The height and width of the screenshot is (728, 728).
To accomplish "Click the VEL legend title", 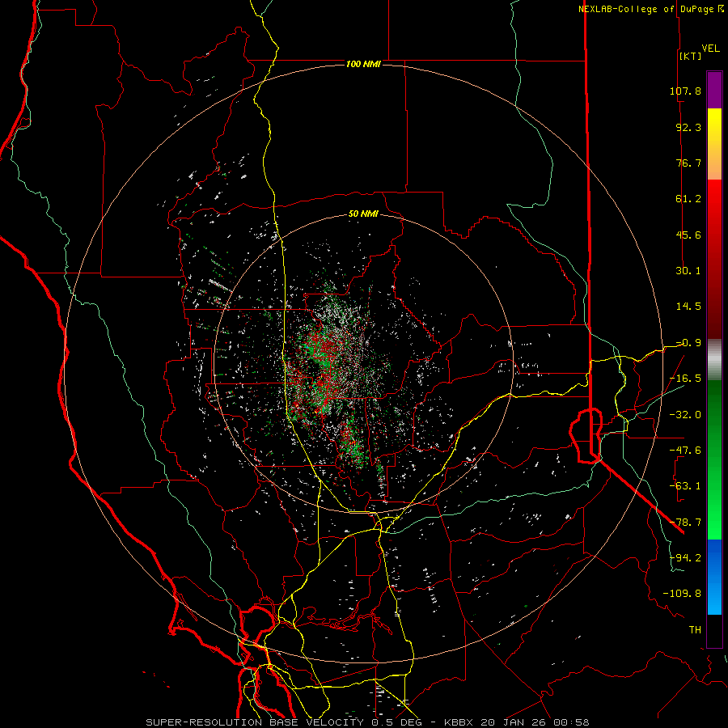I will [x=710, y=49].
